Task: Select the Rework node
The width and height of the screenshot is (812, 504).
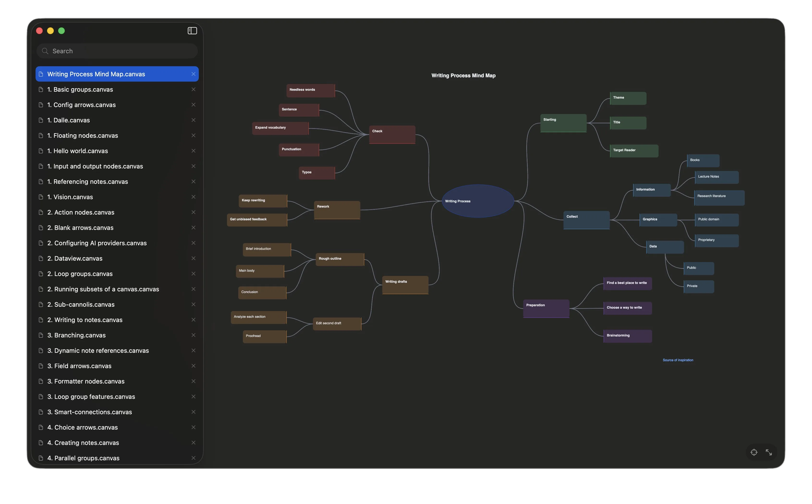Action: (337, 210)
